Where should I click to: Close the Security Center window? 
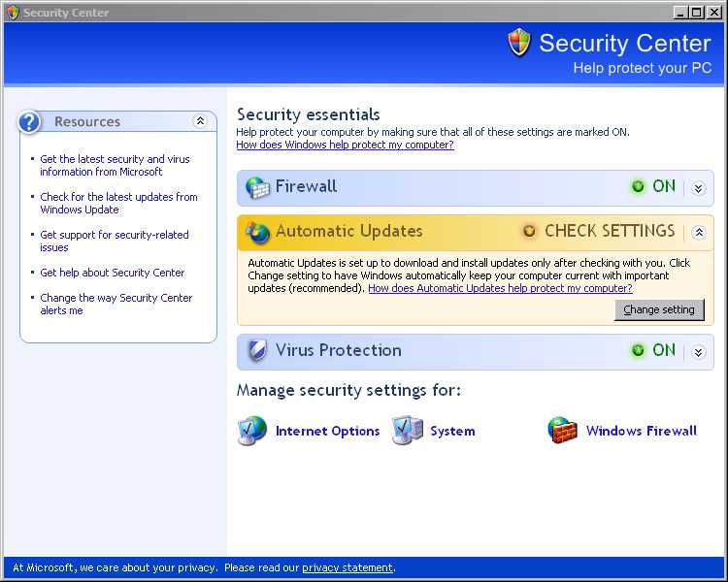[713, 12]
